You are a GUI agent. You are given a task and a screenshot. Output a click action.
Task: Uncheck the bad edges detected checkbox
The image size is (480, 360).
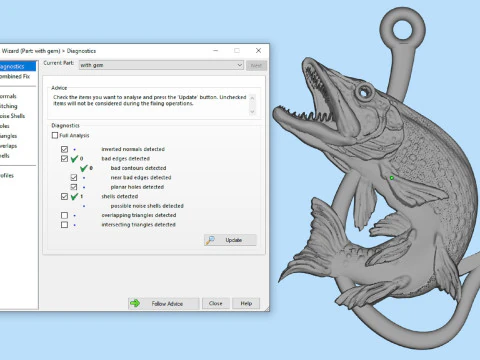pyautogui.click(x=64, y=159)
